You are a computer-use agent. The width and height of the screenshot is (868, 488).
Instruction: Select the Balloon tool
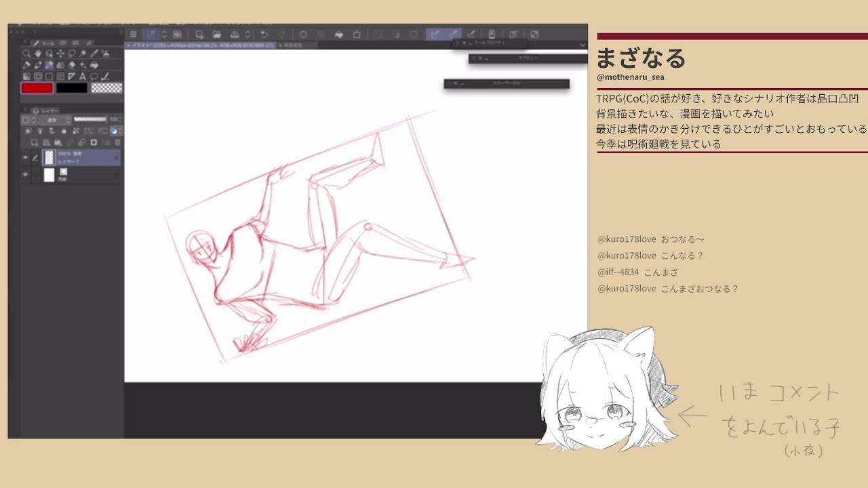click(94, 77)
